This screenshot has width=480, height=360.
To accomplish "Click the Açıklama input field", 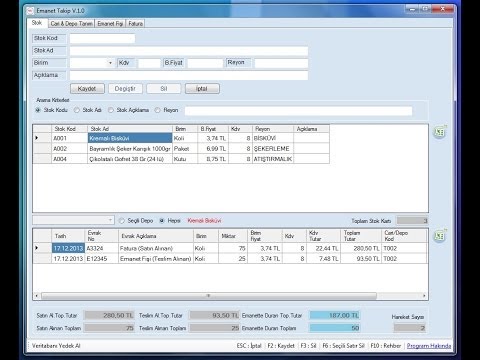I will click(189, 76).
